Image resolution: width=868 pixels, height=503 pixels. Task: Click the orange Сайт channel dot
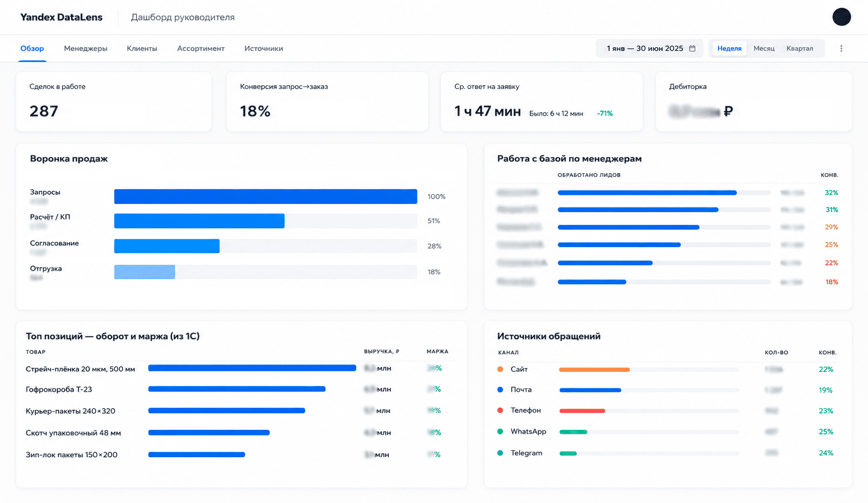tap(500, 369)
